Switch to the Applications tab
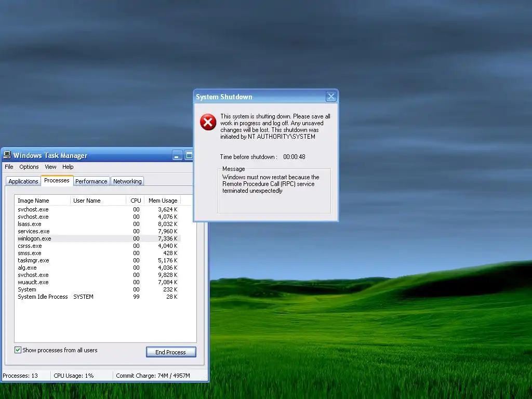This screenshot has width=532, height=399. (23, 181)
